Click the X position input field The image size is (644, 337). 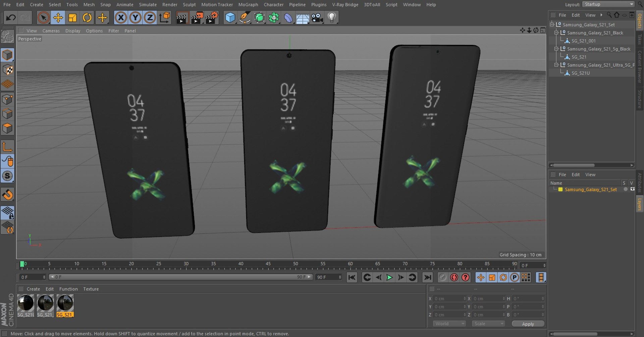point(449,299)
